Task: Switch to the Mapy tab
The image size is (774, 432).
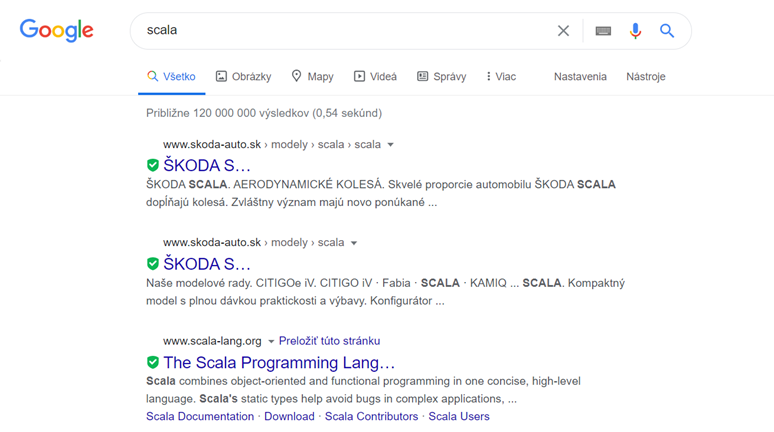Action: pos(312,77)
